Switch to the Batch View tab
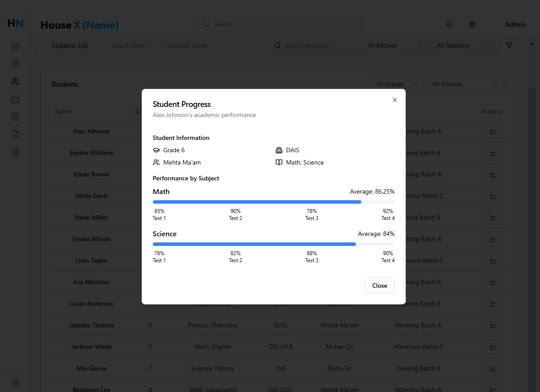540x392 pixels. point(128,45)
